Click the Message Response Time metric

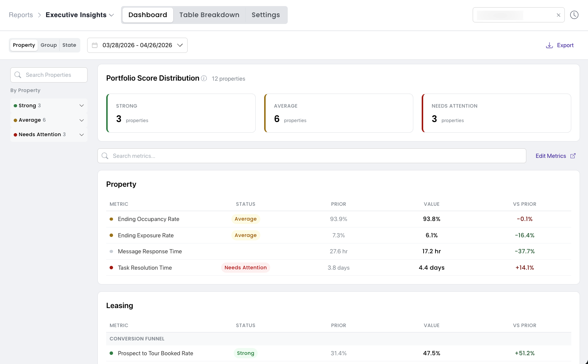click(150, 251)
